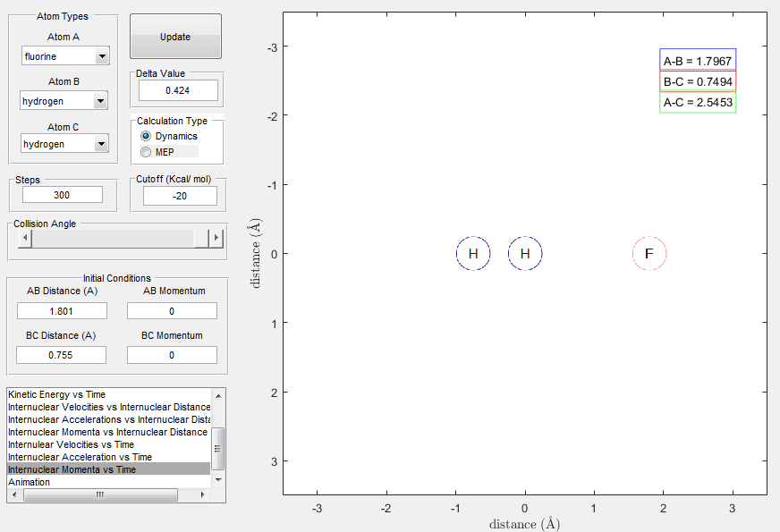Open the Atom C hydrogen dropdown
This screenshot has height=532, width=780.
coord(64,144)
